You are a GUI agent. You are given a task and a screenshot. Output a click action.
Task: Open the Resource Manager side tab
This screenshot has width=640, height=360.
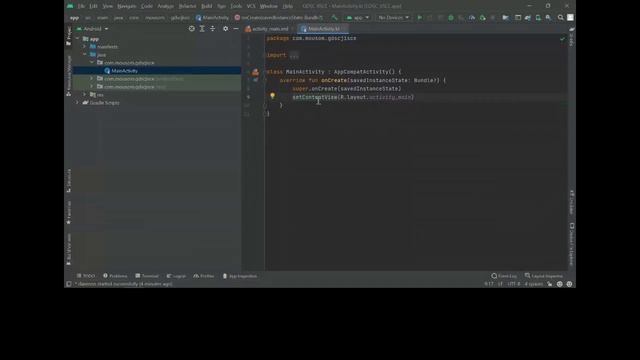click(69, 76)
